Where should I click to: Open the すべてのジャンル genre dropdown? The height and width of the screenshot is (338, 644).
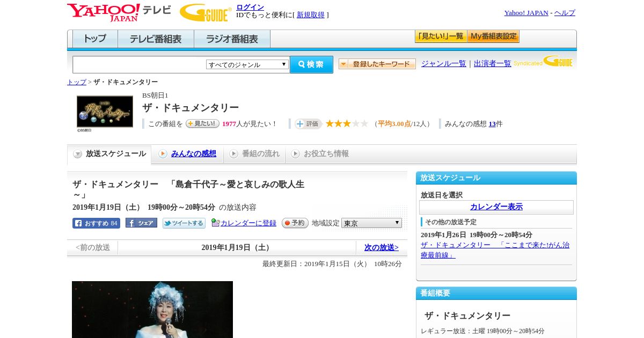247,64
